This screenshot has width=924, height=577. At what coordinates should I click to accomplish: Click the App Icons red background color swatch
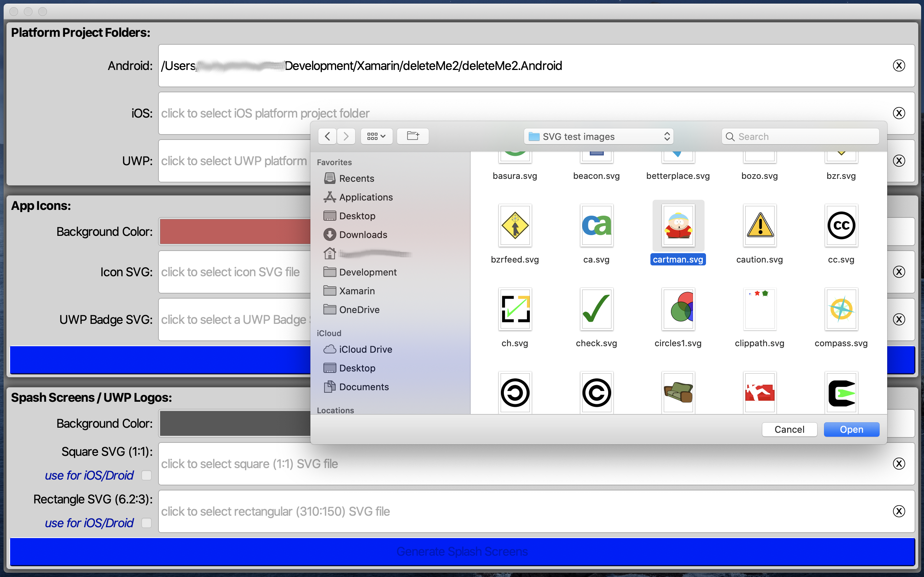235,232
